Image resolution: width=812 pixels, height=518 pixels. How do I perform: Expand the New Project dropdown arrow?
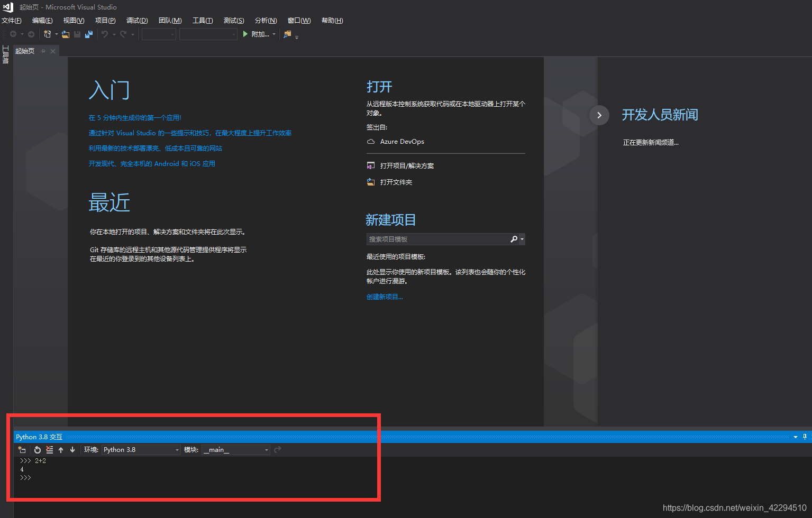coord(57,34)
